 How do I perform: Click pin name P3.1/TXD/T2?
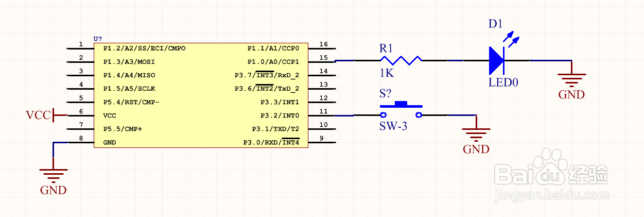[x=275, y=128]
